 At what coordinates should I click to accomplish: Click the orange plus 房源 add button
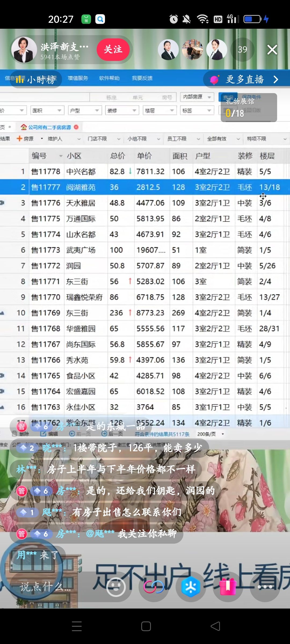[x=25, y=139]
